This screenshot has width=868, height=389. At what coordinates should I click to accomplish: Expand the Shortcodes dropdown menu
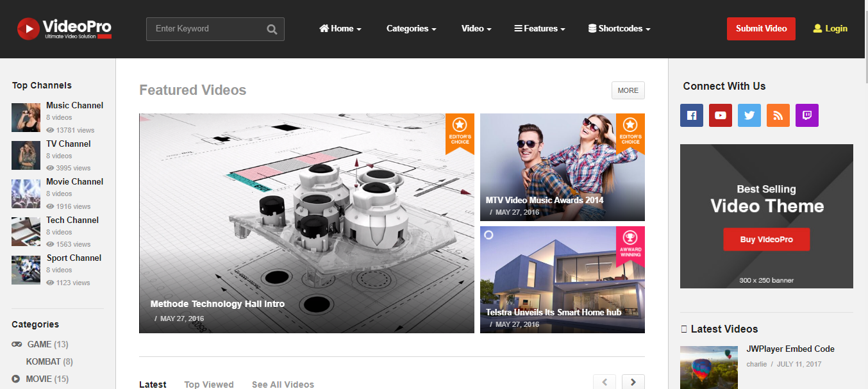[619, 29]
